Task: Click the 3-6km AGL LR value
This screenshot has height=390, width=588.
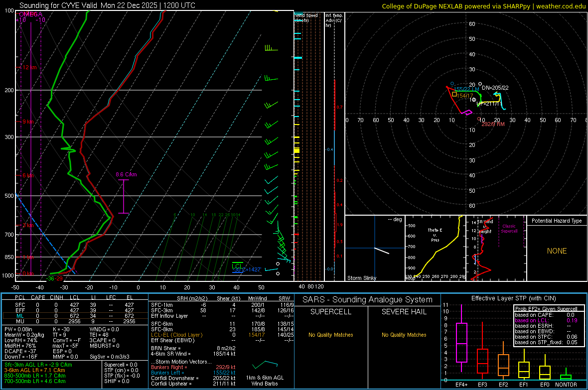Action: coord(34,370)
